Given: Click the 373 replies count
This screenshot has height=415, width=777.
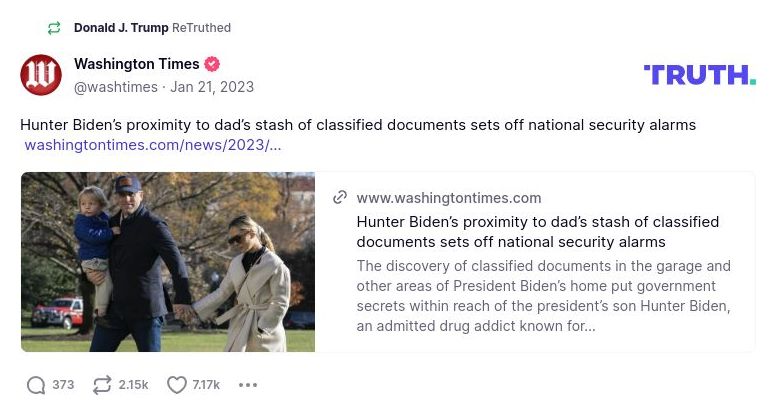Looking at the screenshot, I should pyautogui.click(x=63, y=385).
